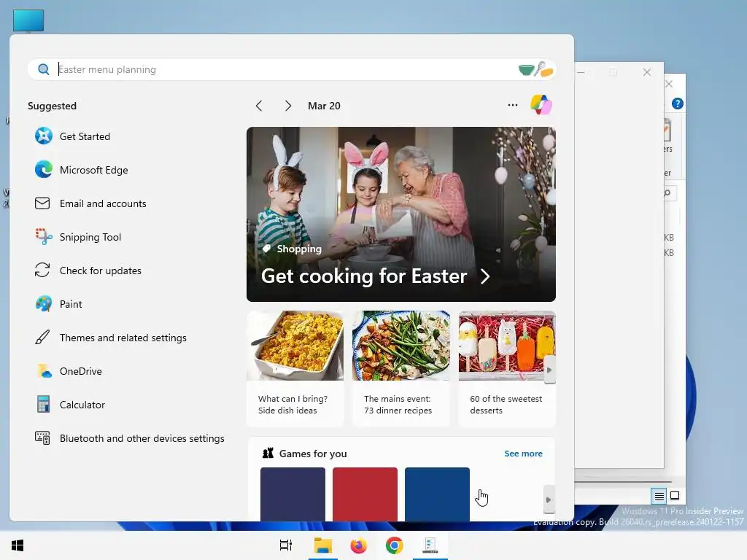Viewport: 747px width, 560px height.
Task: Launch Firefox from taskbar
Action: [x=359, y=545]
